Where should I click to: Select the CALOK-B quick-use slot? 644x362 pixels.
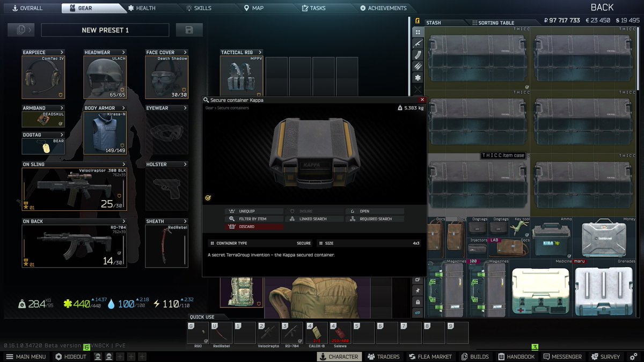pyautogui.click(x=317, y=333)
